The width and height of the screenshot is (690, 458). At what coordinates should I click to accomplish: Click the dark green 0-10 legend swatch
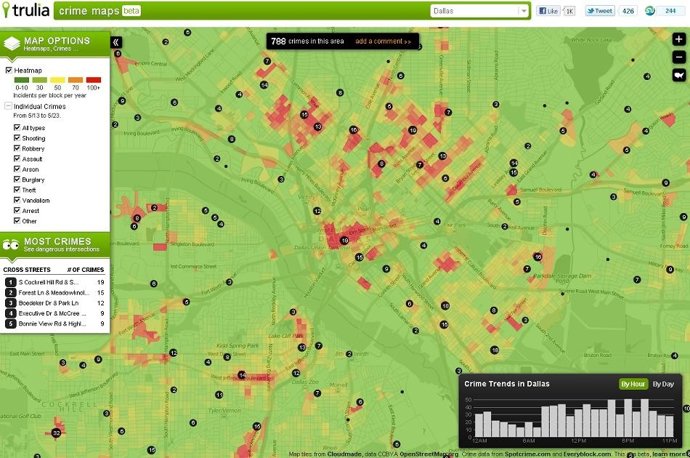click(22, 80)
